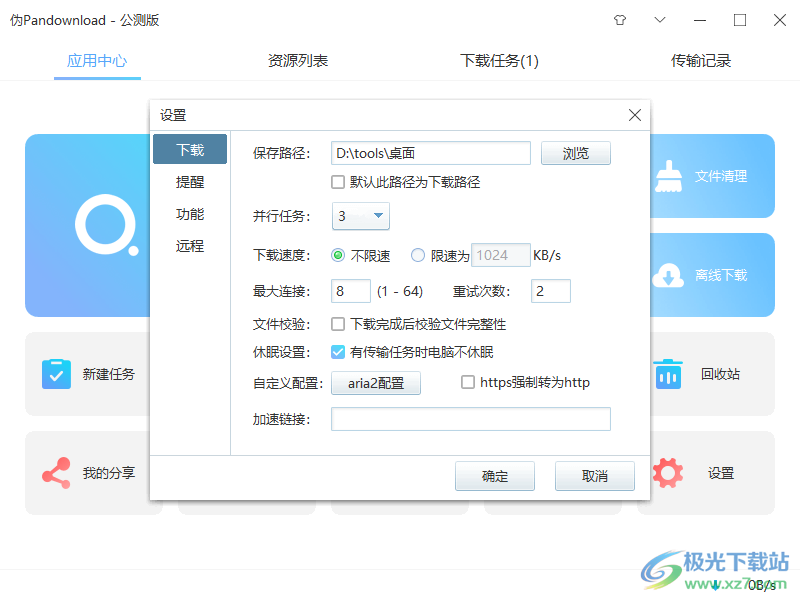
Task: Uncheck 有传输任务时电脑不休眠 option
Action: coord(337,351)
